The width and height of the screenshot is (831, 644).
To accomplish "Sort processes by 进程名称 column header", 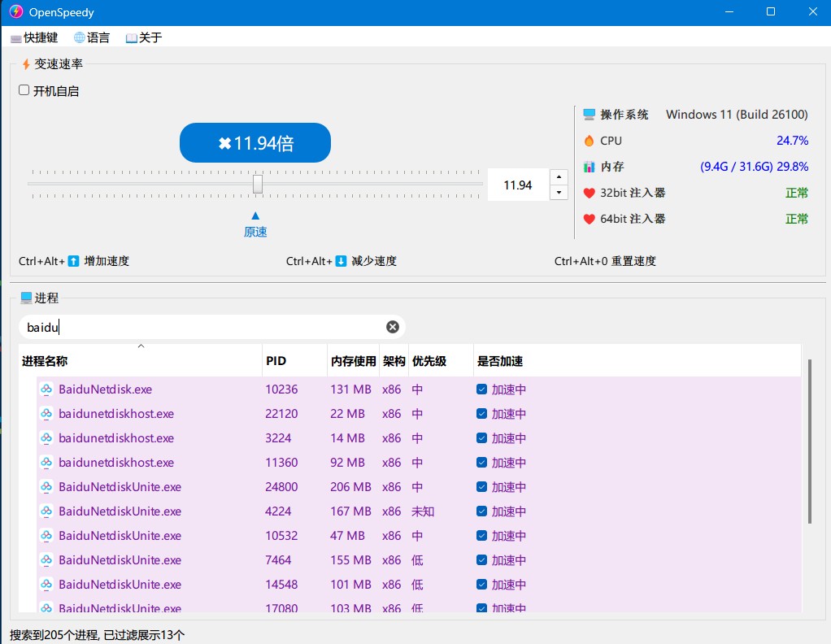I will tap(141, 361).
